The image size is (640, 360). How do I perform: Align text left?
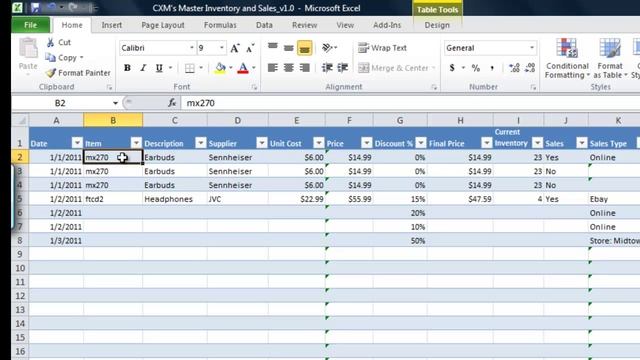click(x=273, y=68)
